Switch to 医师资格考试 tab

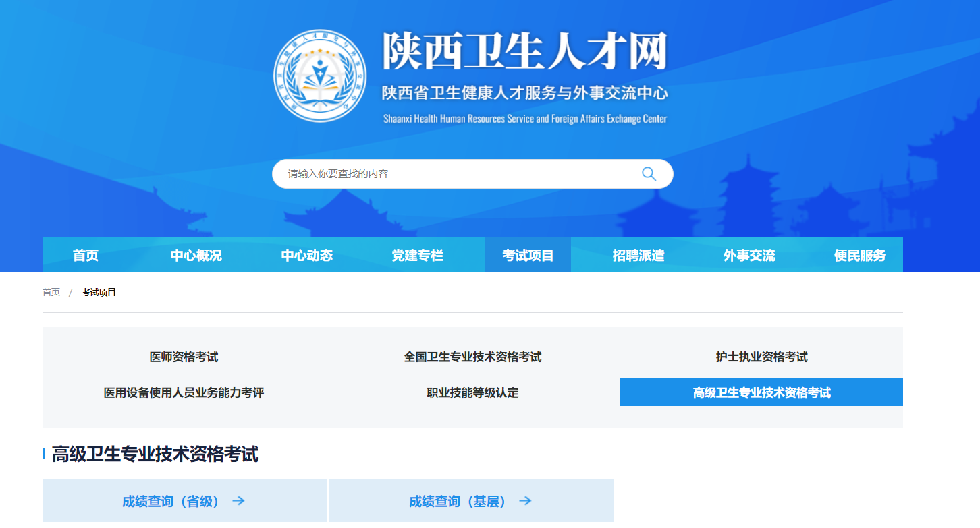pyautogui.click(x=184, y=357)
